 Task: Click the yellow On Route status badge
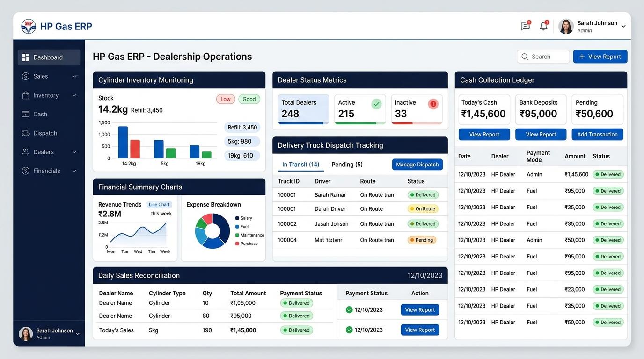coord(423,209)
